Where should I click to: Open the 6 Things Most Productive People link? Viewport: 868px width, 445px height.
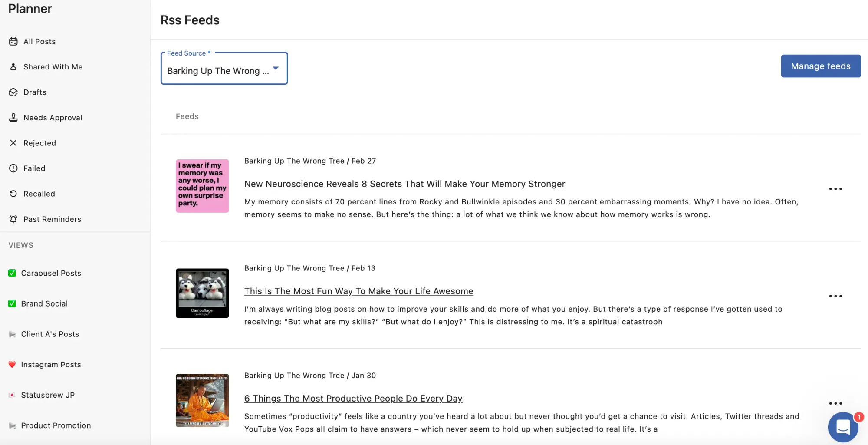[353, 399]
